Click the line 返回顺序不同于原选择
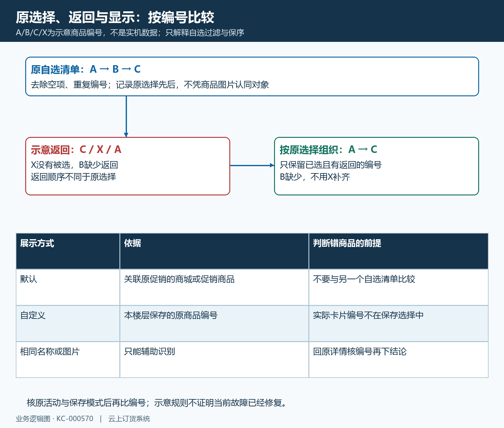Screen dimensions: 504x428 tap(73, 177)
